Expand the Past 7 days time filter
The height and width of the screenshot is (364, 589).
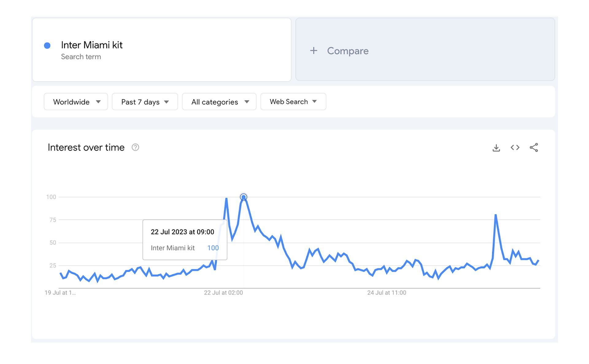145,102
